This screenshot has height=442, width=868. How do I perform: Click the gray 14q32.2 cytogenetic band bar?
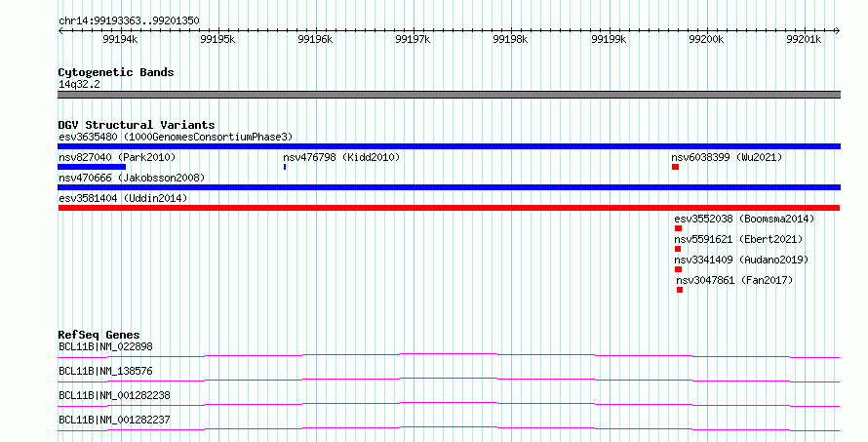point(449,95)
